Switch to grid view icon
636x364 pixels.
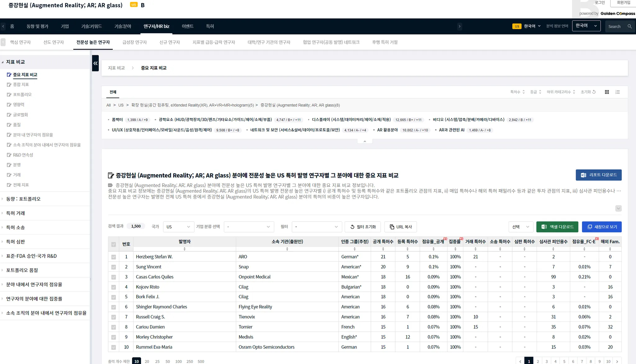(x=607, y=92)
